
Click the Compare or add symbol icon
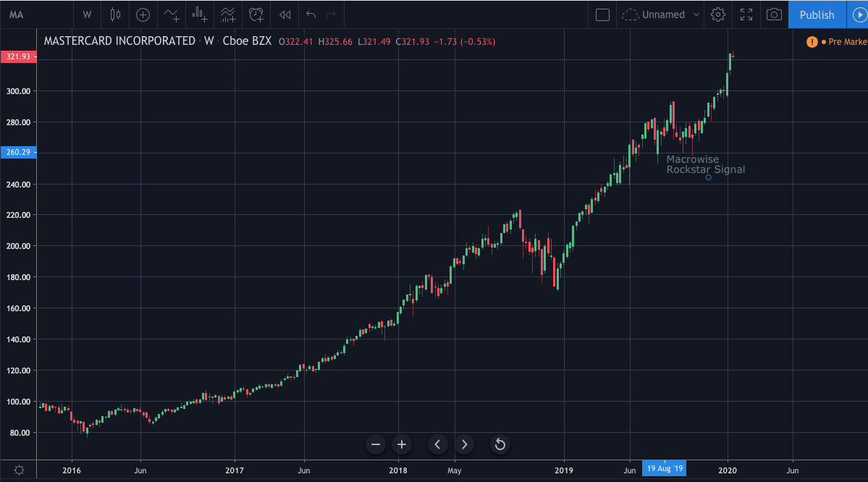[143, 15]
